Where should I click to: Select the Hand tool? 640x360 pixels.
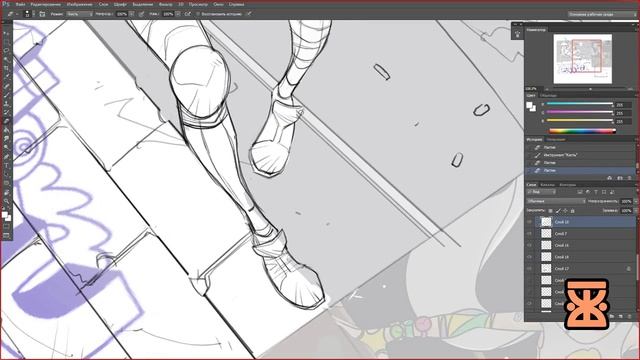pyautogui.click(x=7, y=192)
